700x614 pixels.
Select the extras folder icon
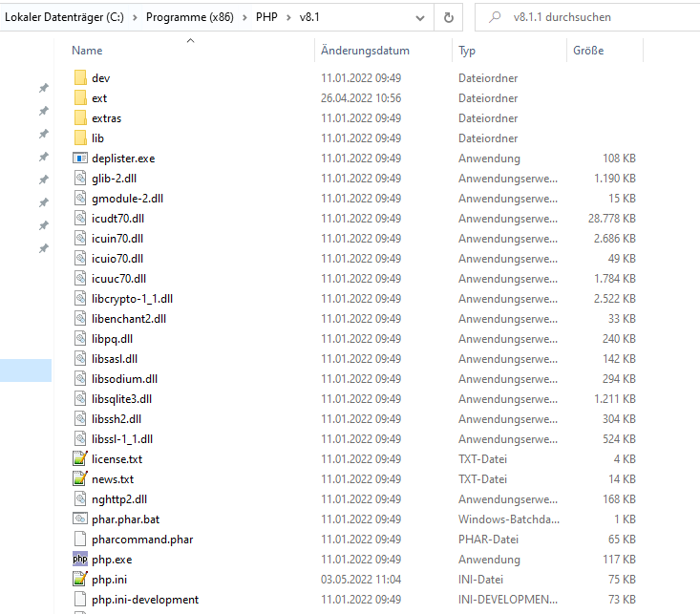(x=80, y=117)
